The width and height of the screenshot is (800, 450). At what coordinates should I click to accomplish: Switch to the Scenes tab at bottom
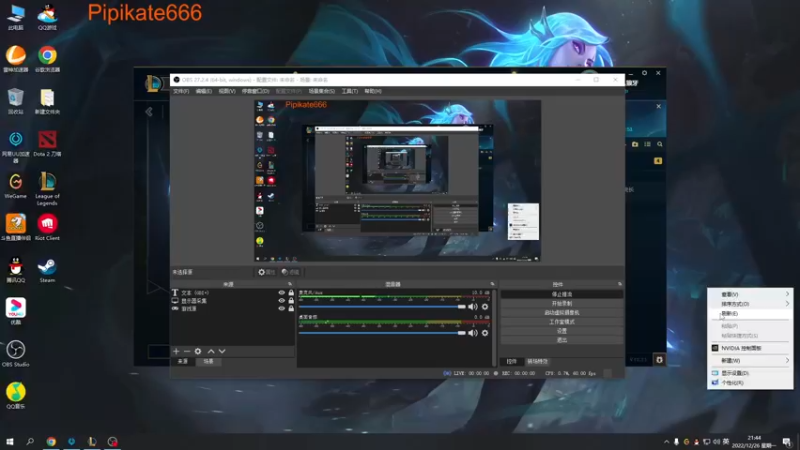click(x=209, y=361)
